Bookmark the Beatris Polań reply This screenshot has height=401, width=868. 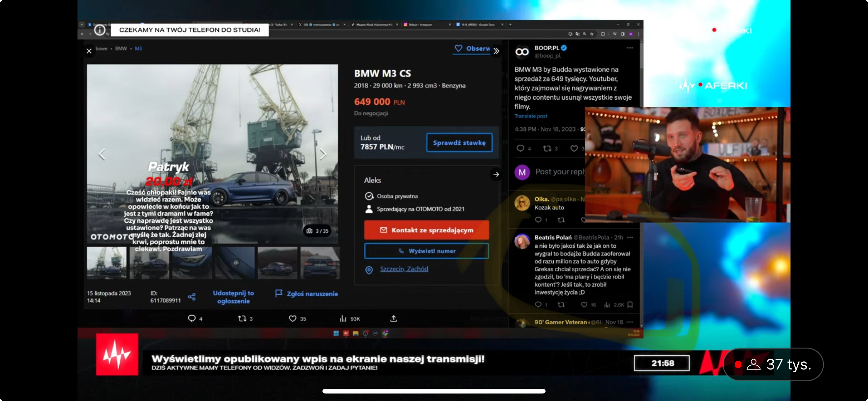click(630, 305)
